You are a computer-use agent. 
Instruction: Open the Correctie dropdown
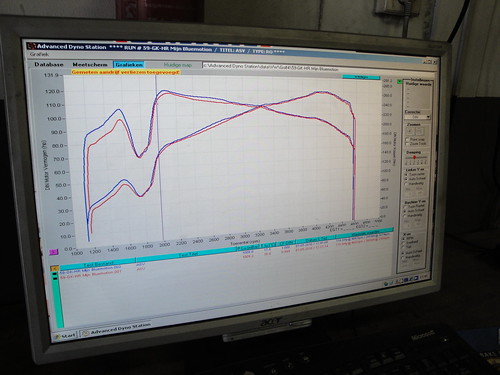pyautogui.click(x=418, y=117)
